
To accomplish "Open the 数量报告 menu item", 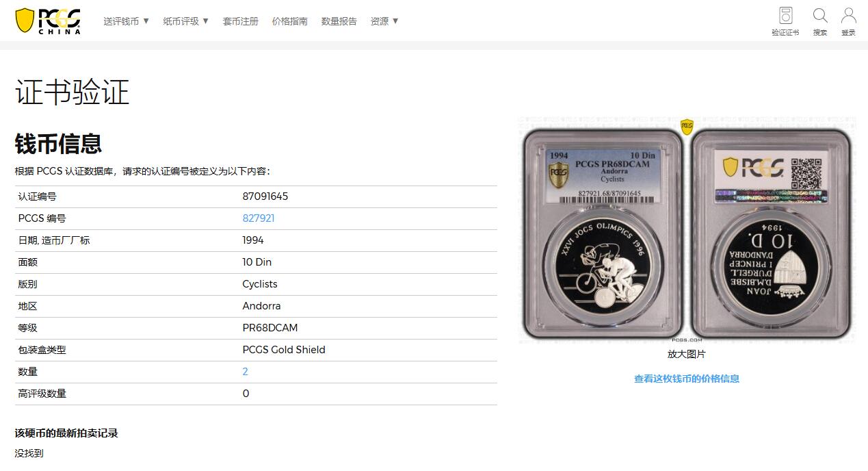I will point(339,21).
